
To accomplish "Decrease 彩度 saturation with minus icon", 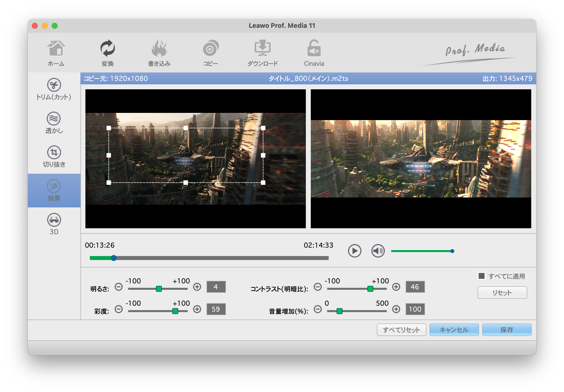I will click(x=119, y=309).
